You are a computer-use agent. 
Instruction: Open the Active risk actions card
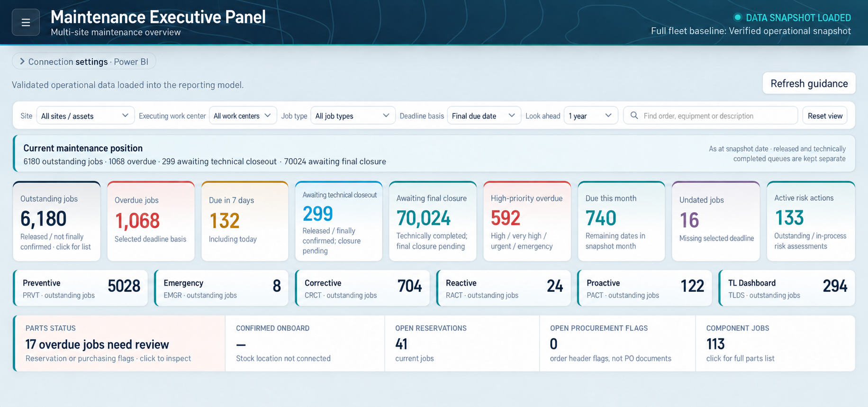[x=811, y=221]
